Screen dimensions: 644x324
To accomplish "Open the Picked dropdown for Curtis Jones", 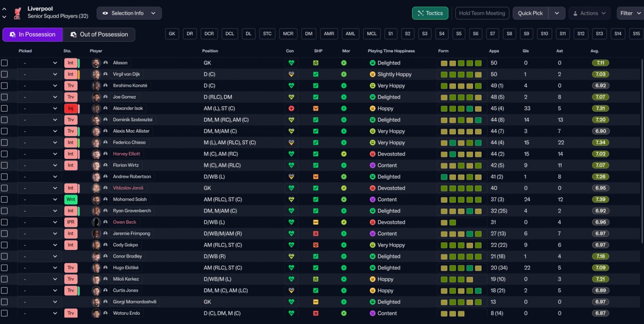I will point(39,290).
